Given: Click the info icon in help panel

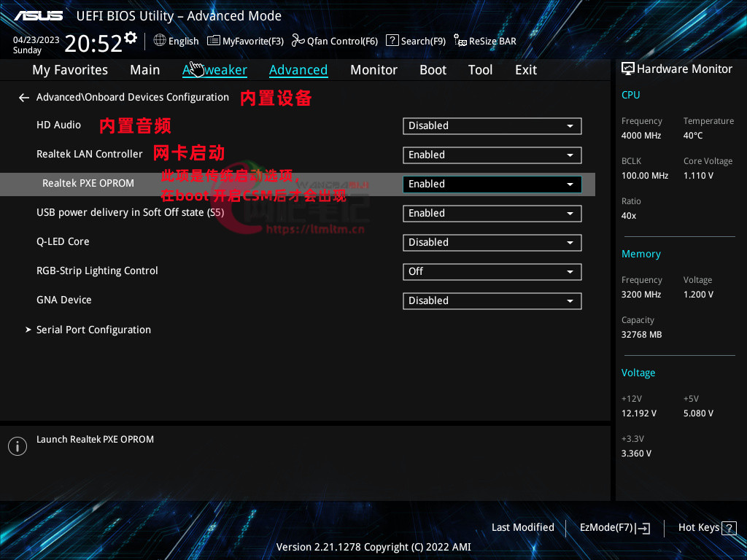Looking at the screenshot, I should pos(18,446).
